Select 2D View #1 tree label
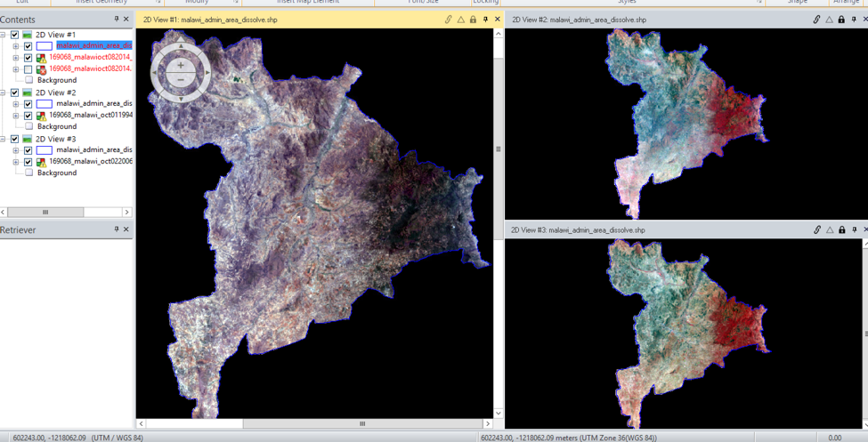The height and width of the screenshot is (442, 868). coord(56,35)
